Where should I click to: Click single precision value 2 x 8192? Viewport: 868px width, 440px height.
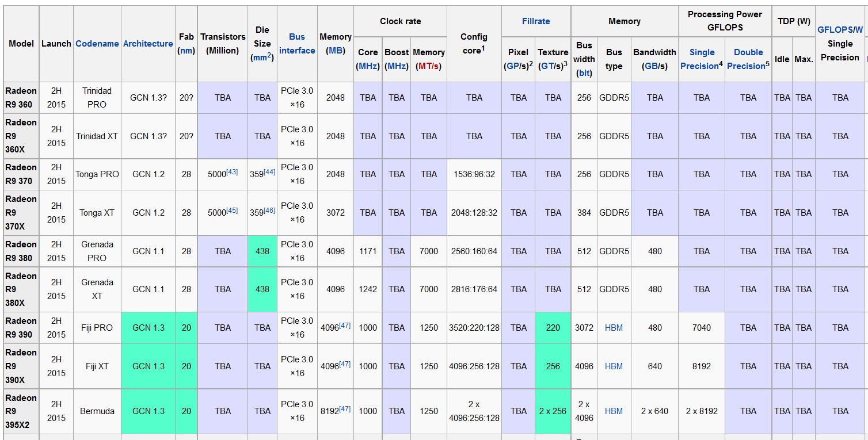coord(702,411)
